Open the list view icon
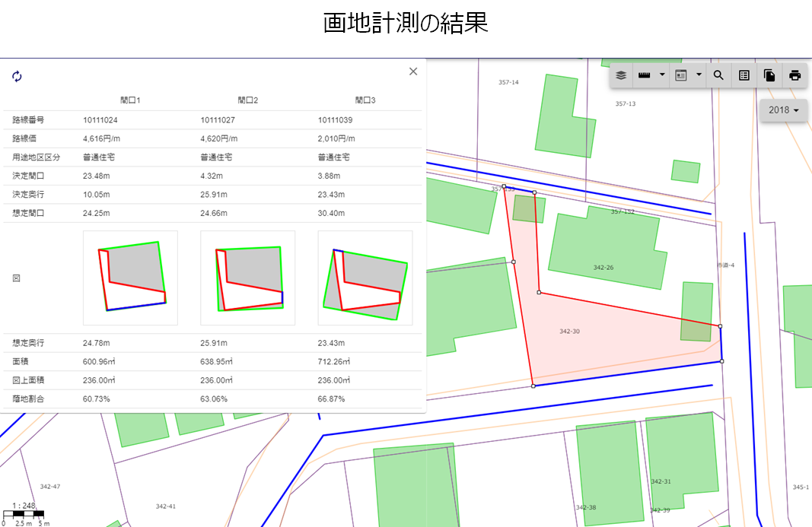This screenshot has width=812, height=527. pos(744,75)
